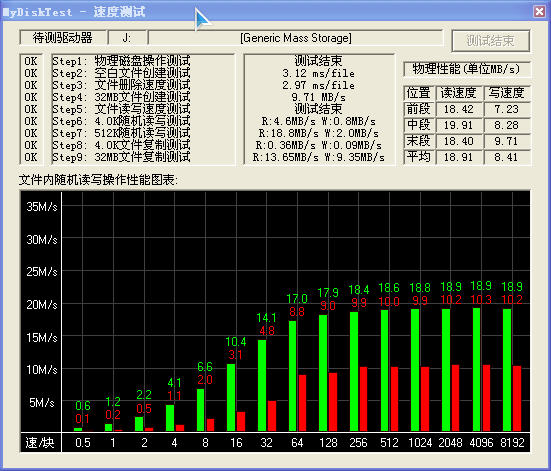This screenshot has width=551, height=471.
Task: Click the green bar for block size 32
Action: (262, 385)
